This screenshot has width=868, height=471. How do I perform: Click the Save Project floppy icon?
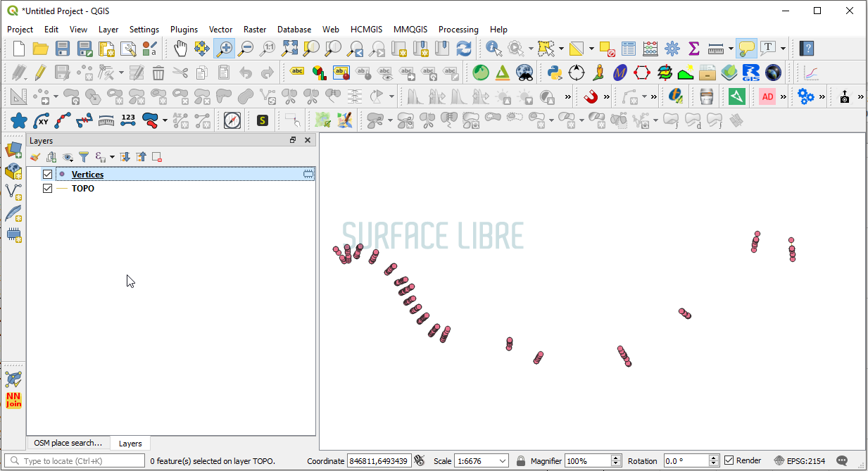[63, 49]
